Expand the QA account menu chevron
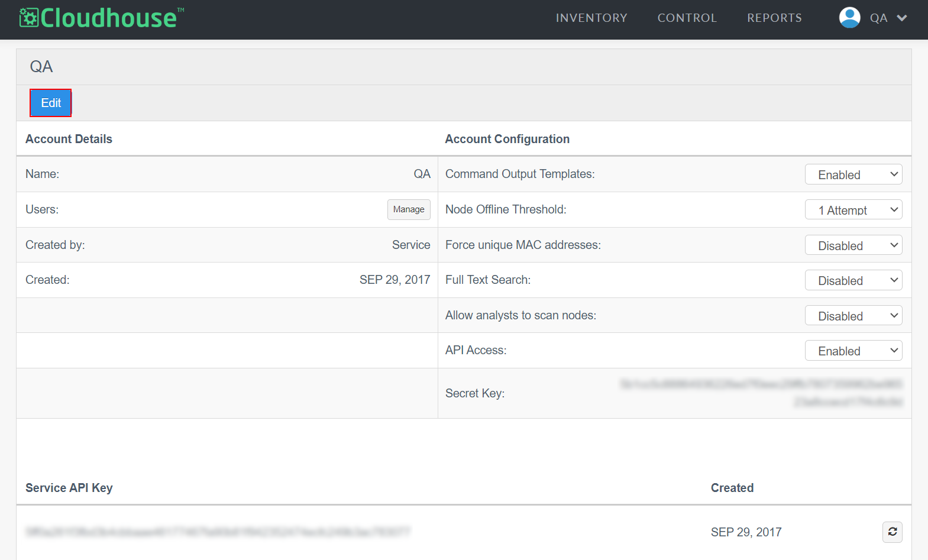928x560 pixels. (x=902, y=18)
